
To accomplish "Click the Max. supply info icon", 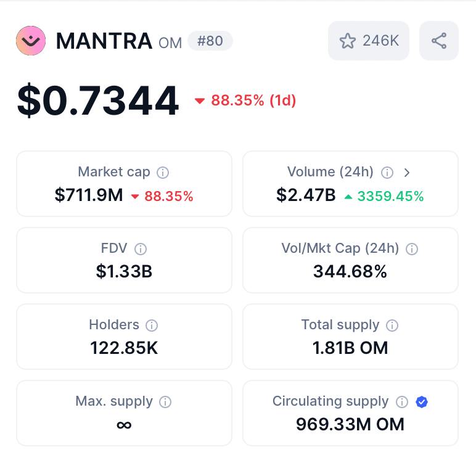I will tap(165, 402).
